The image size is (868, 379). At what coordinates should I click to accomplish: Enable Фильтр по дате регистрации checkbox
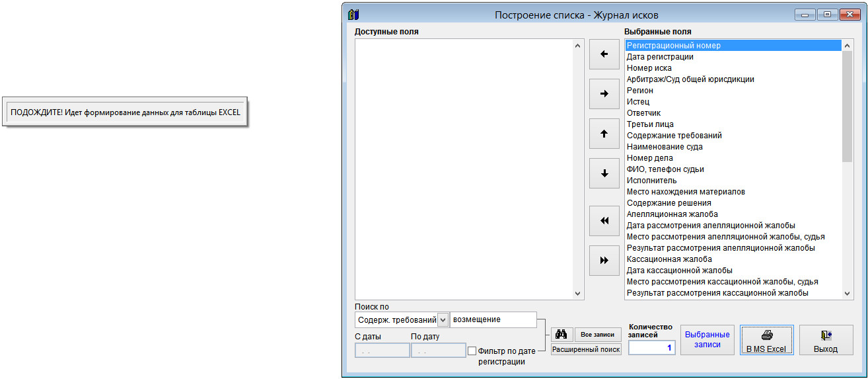coord(472,351)
